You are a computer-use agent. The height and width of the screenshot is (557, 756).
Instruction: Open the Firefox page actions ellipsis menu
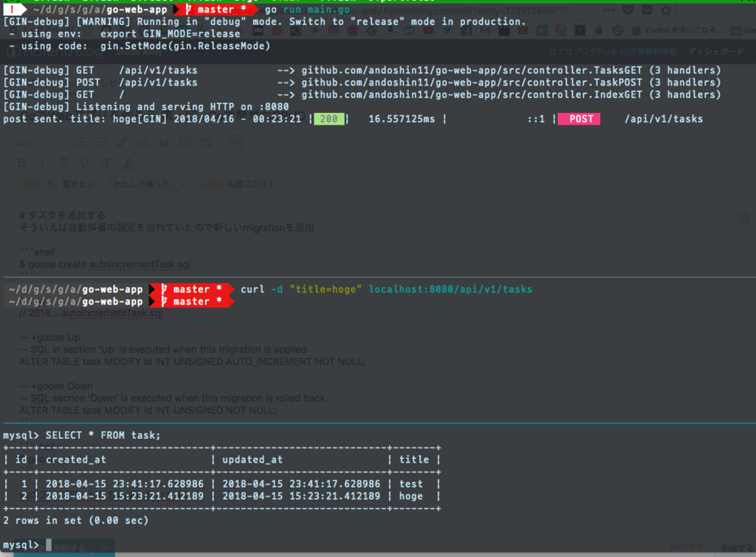coord(609,10)
